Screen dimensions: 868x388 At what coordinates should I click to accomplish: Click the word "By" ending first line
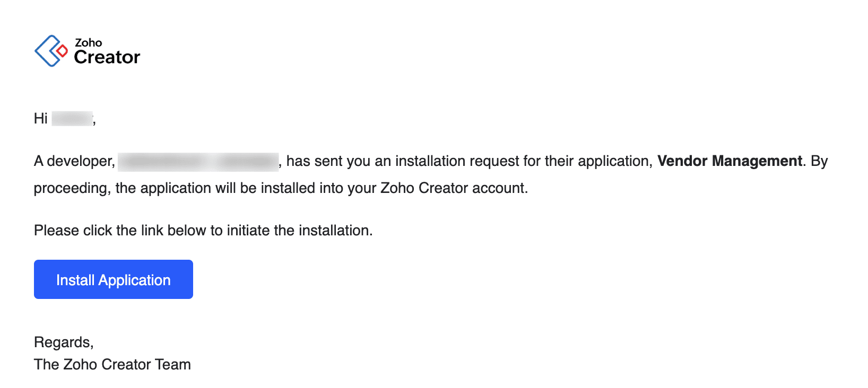pyautogui.click(x=819, y=161)
